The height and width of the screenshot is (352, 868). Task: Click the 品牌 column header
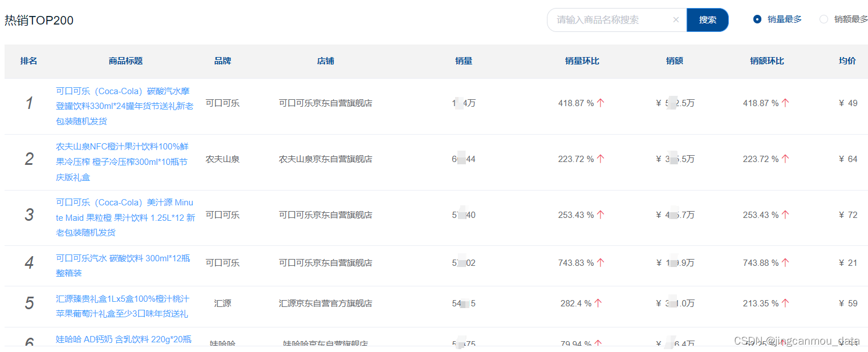click(x=222, y=61)
